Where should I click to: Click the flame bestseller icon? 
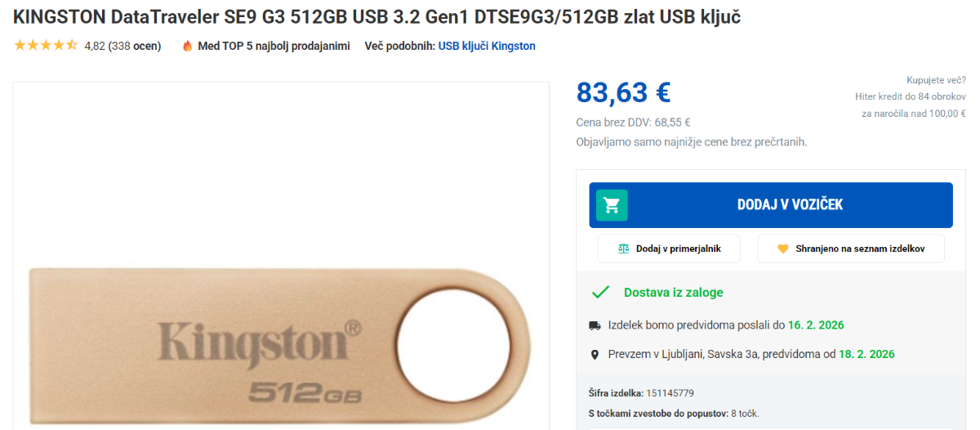[187, 46]
